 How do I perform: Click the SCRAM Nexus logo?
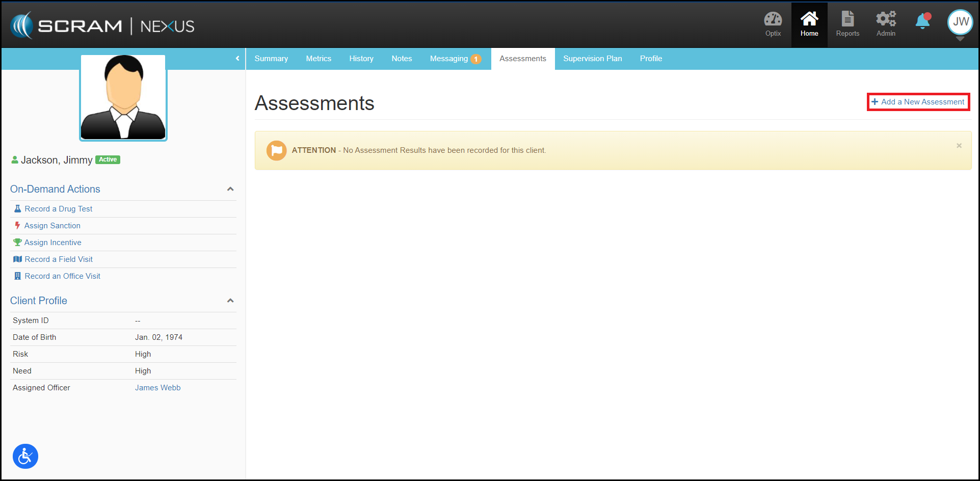tap(102, 25)
